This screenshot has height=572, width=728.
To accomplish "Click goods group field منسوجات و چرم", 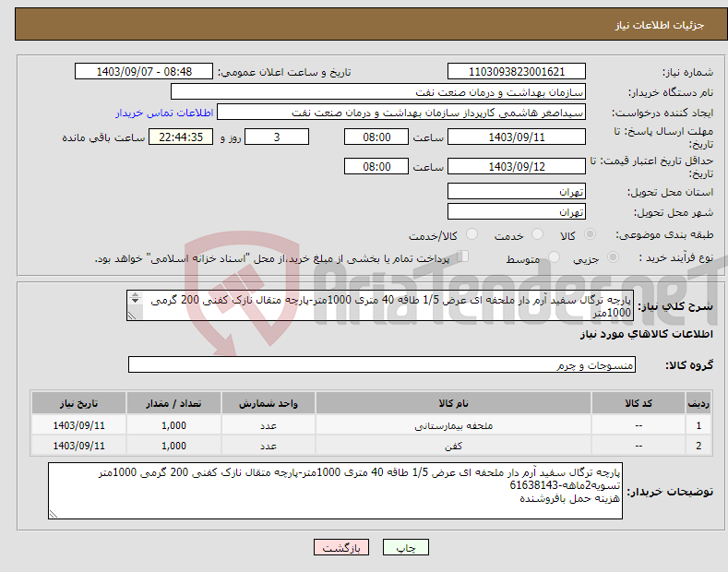I will pos(382,365).
